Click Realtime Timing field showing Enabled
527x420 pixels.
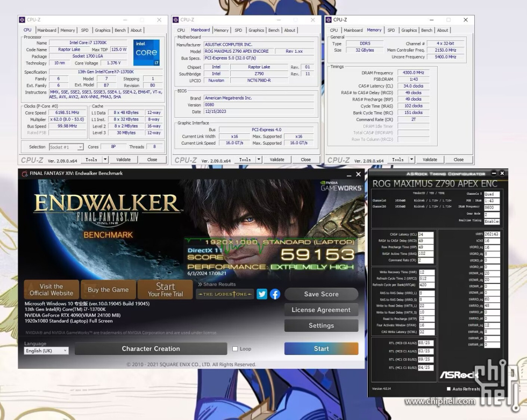tap(492, 221)
